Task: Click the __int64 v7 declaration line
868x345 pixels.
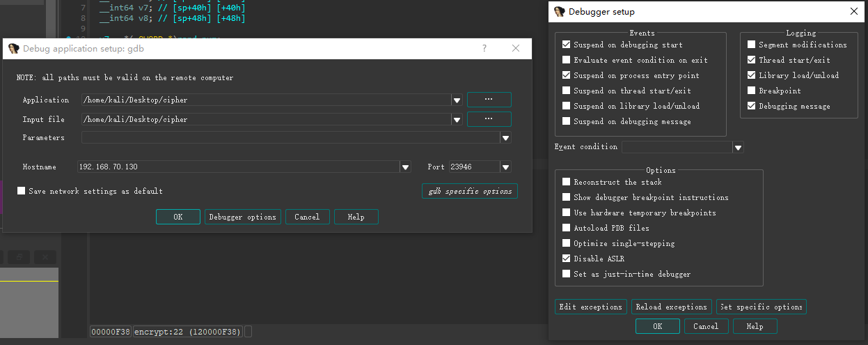Action: coord(172,8)
